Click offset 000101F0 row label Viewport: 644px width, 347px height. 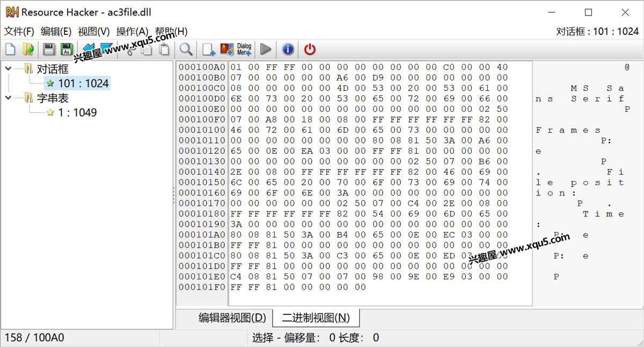[x=202, y=287]
